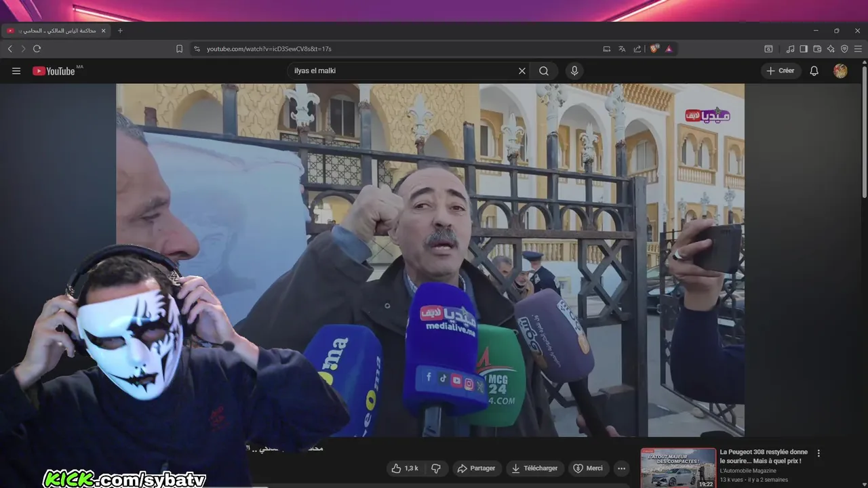Go forward in the browser
868x488 pixels.
click(23, 49)
